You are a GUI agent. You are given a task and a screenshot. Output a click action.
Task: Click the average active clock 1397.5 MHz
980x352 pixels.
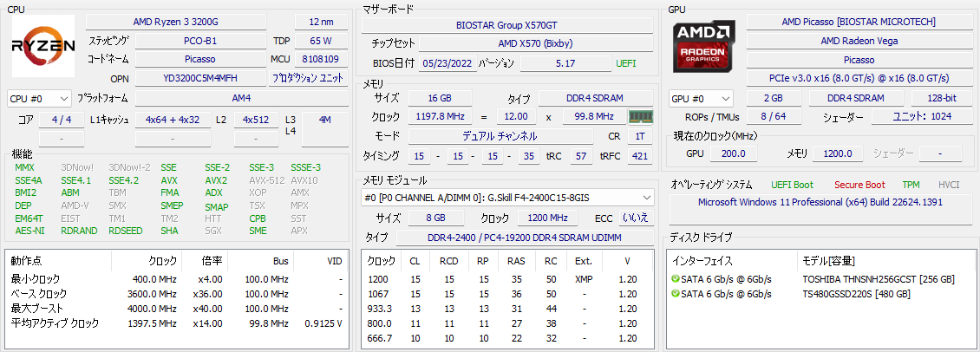(153, 323)
